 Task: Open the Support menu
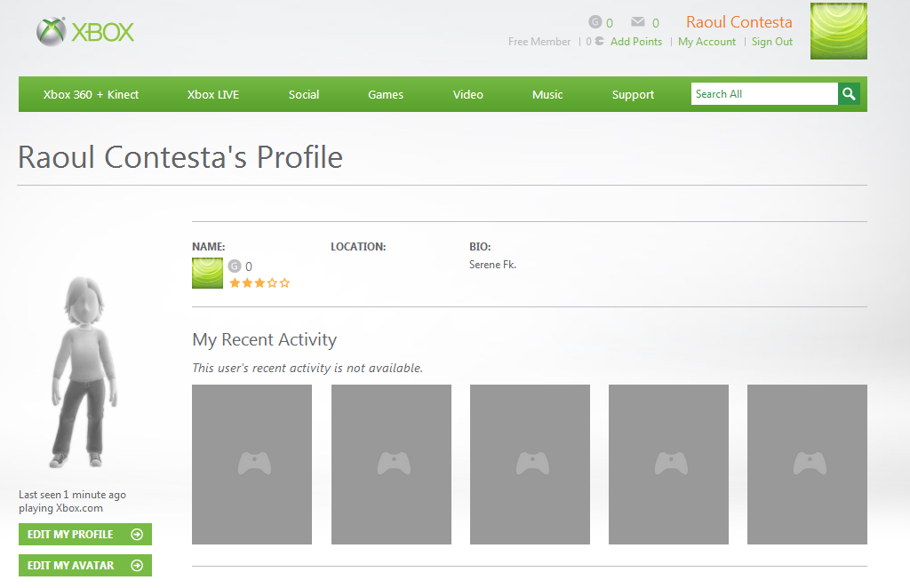[x=633, y=94]
